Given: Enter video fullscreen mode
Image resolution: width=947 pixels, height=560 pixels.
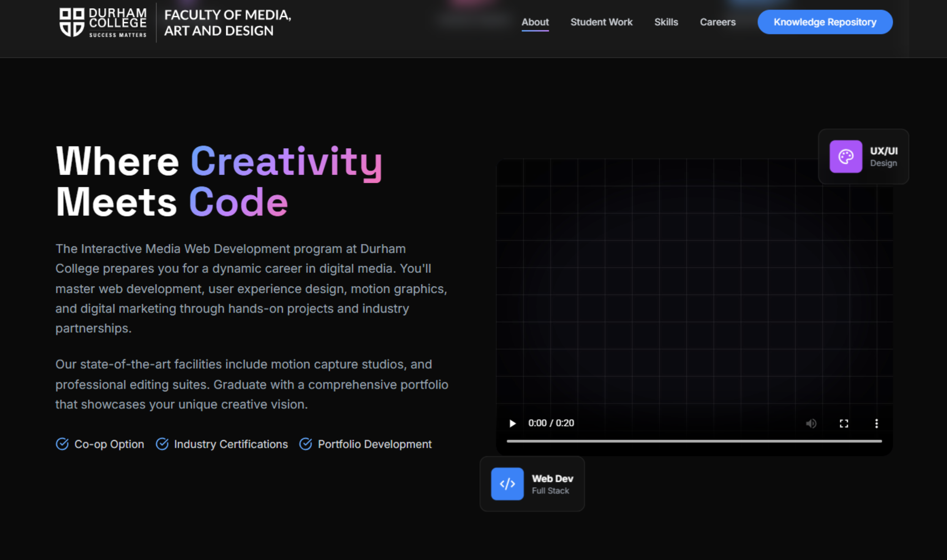Looking at the screenshot, I should [x=844, y=424].
